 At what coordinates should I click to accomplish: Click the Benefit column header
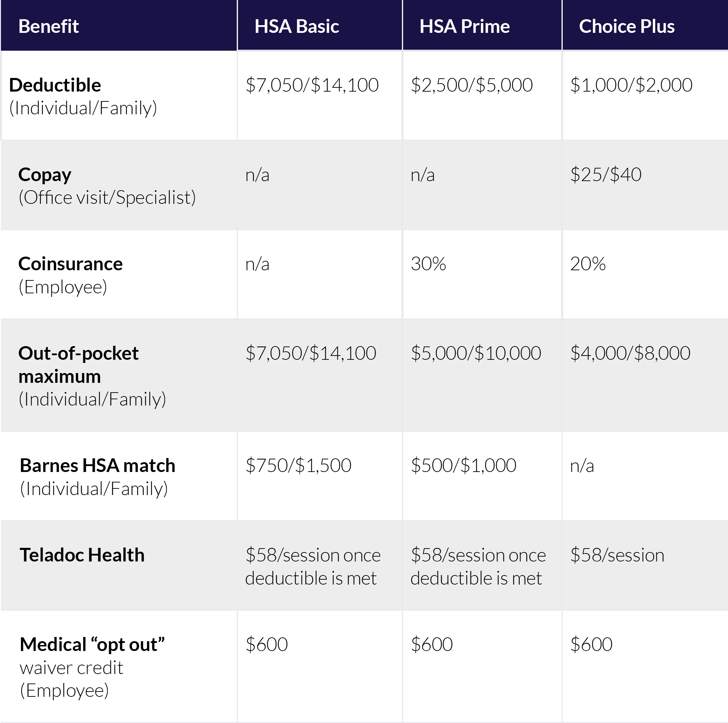coord(49,26)
